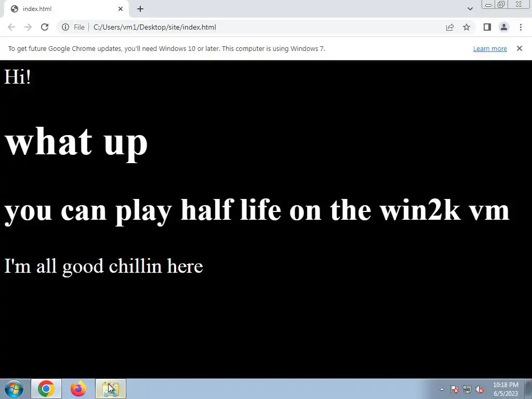Share this page icon
The width and height of the screenshot is (532, 399).
[x=450, y=27]
